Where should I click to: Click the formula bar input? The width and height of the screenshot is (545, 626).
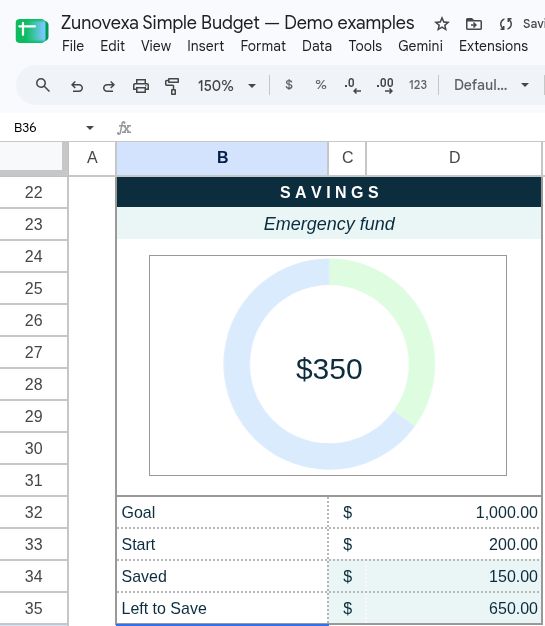point(337,128)
